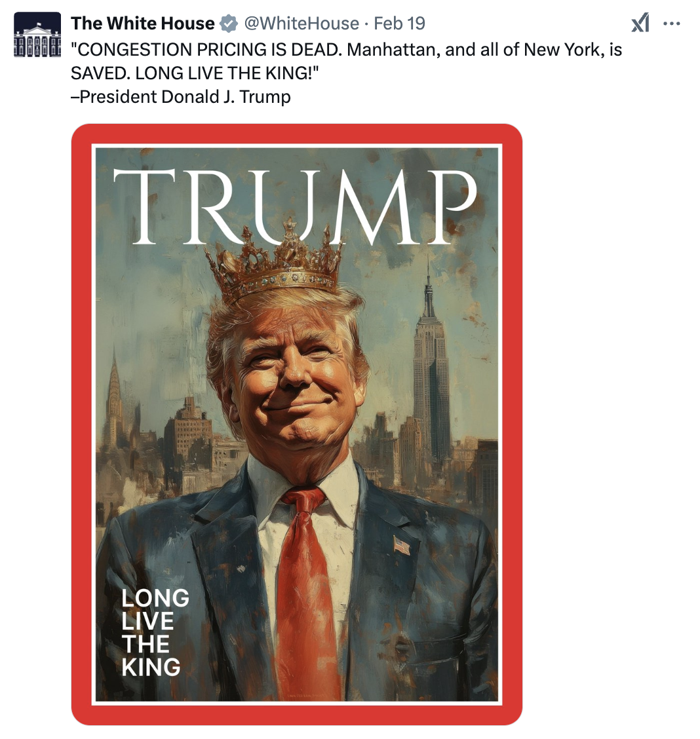Click the golden crown in the image
Screen dimensions: 700x739
[x=274, y=261]
